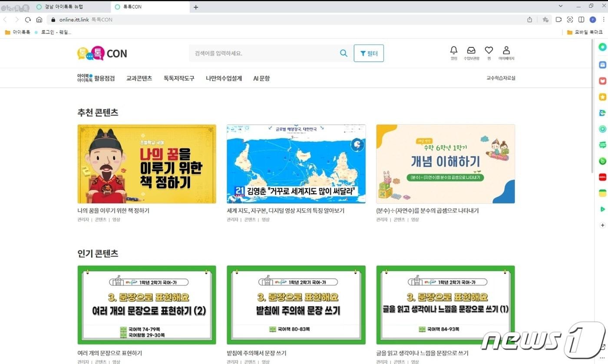
Task: Click the 필터 button
Action: pyautogui.click(x=369, y=53)
